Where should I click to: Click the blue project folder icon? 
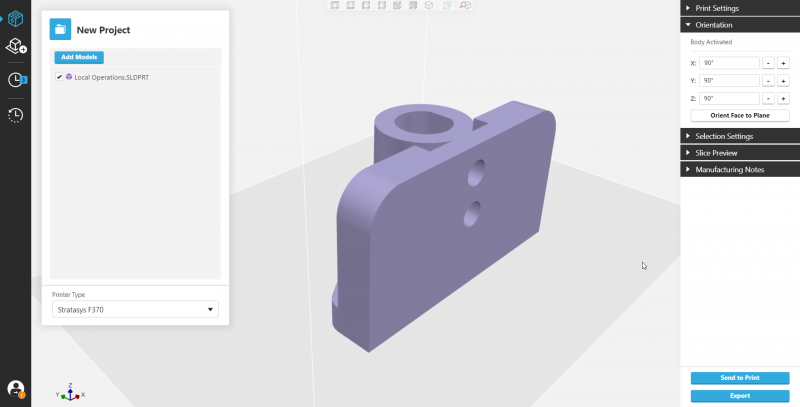60,29
